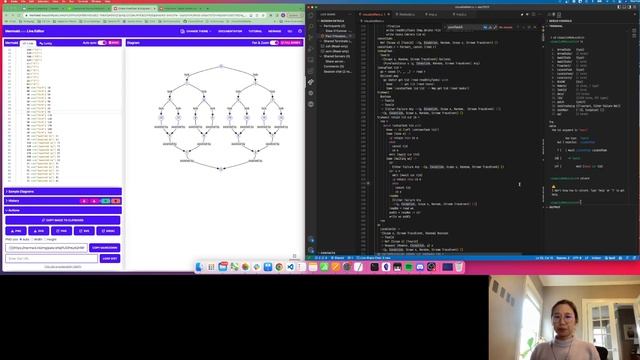Screen dimensions: 640x360
Task: Click Kroki button in Actions
Action: (x=108, y=231)
